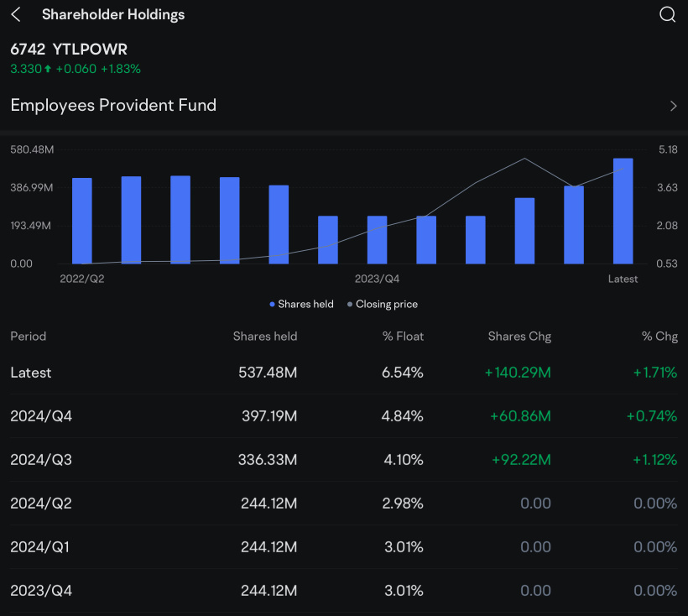Click the Shares Chg column header
The image size is (688, 616).
(519, 336)
